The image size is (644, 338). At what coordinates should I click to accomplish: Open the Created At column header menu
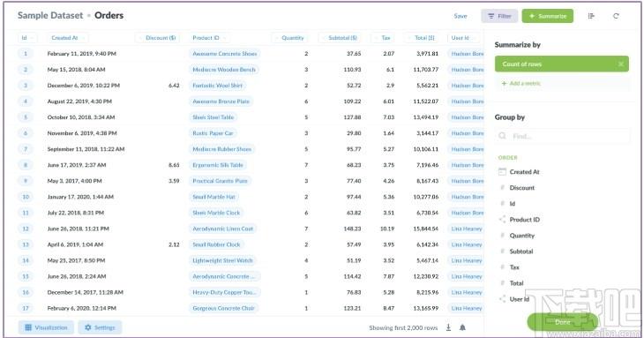click(65, 38)
